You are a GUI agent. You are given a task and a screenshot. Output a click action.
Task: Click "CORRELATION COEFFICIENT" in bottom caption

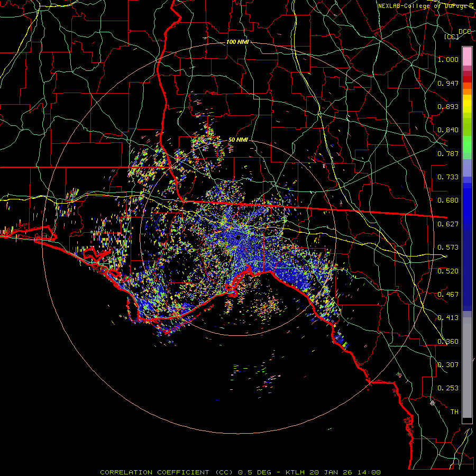pos(154,472)
